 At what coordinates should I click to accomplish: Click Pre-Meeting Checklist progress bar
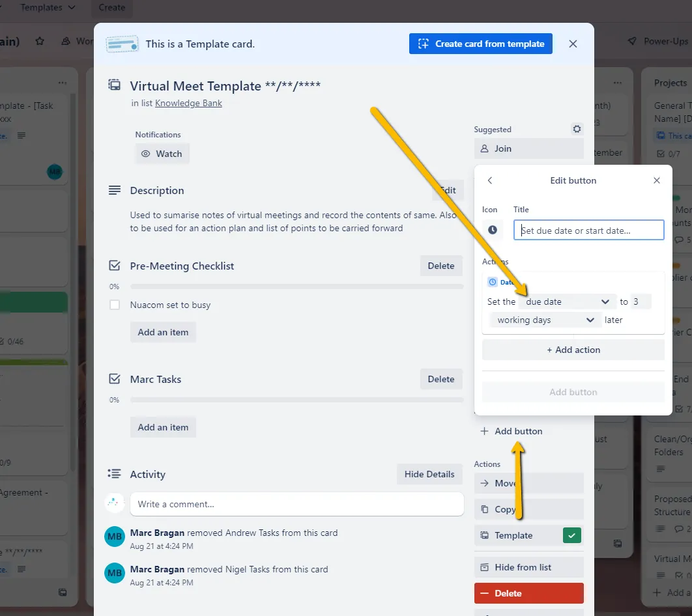point(296,287)
